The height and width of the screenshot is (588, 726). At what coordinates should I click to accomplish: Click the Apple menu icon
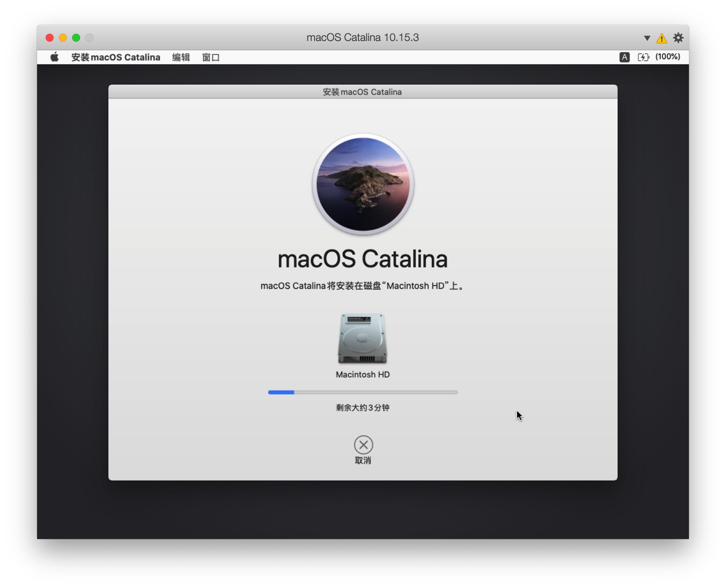tap(55, 57)
